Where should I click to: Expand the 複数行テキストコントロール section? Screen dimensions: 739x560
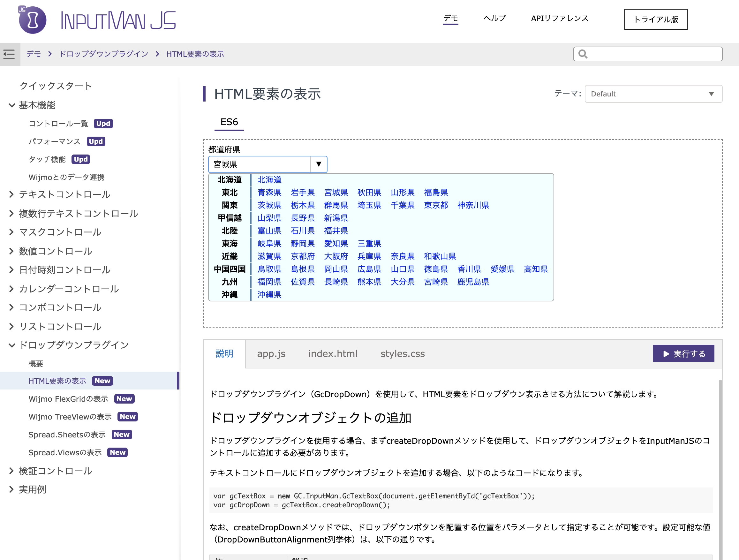[12, 213]
